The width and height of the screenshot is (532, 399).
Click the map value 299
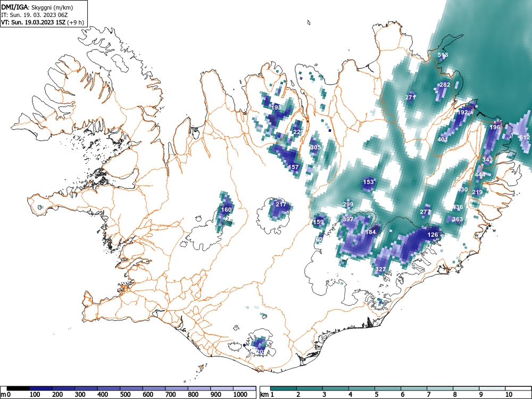click(348, 204)
